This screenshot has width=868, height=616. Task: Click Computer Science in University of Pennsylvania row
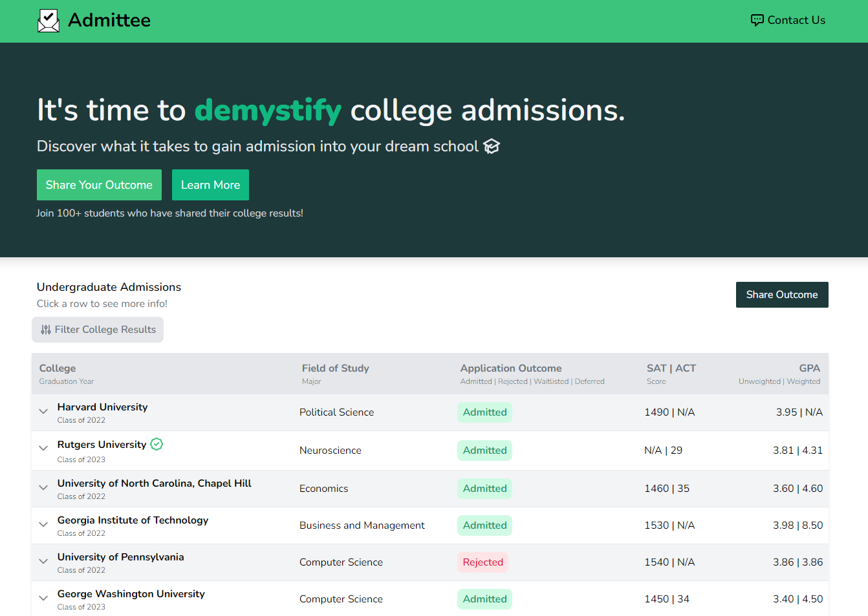[341, 562]
